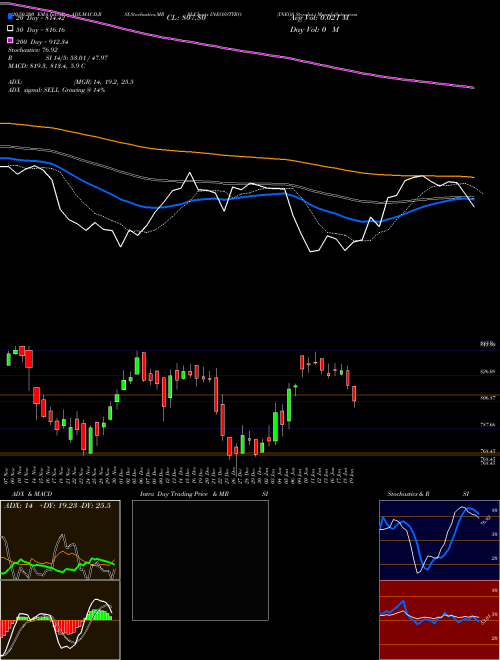Click the 806.97 price axis label
Viewport: 500px width, 660px height.
point(487,397)
